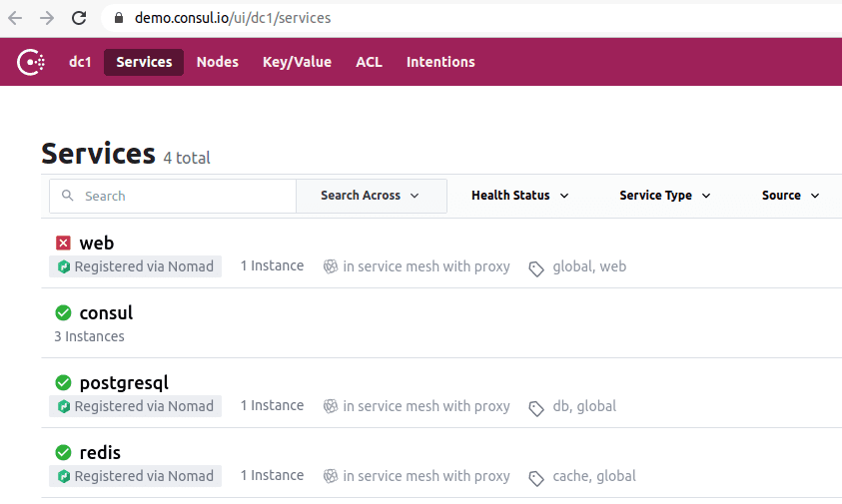The height and width of the screenshot is (504, 842).
Task: Click the 3 Instances text under consul
Action: pyautogui.click(x=89, y=336)
